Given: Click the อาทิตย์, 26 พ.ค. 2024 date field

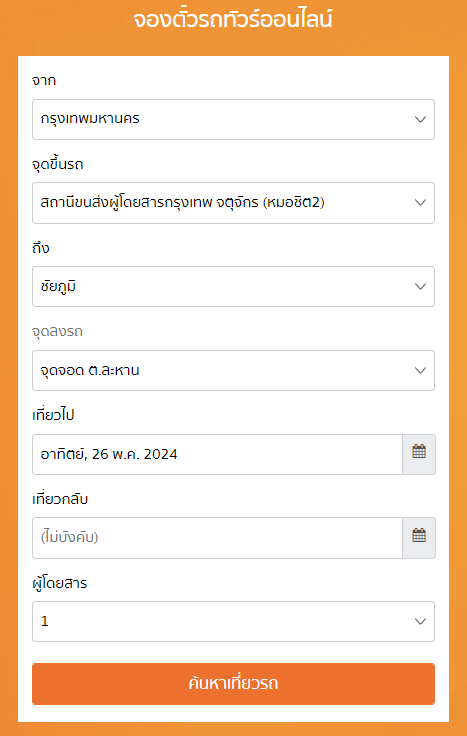Looking at the screenshot, I should point(217,454).
